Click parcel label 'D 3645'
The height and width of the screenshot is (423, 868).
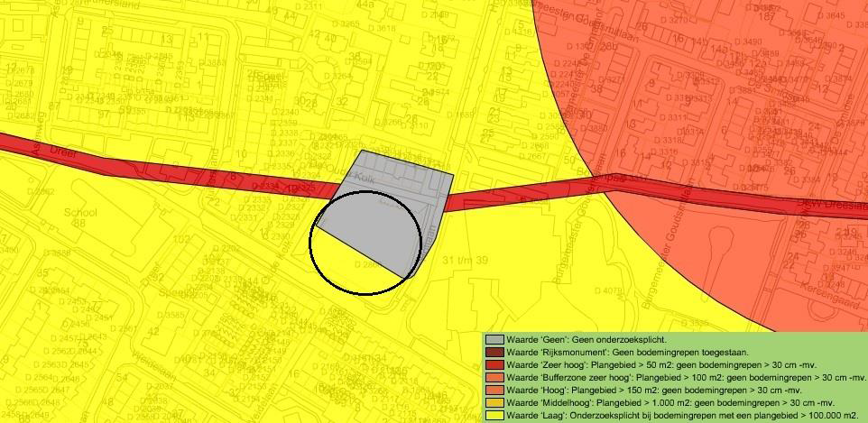(830, 15)
